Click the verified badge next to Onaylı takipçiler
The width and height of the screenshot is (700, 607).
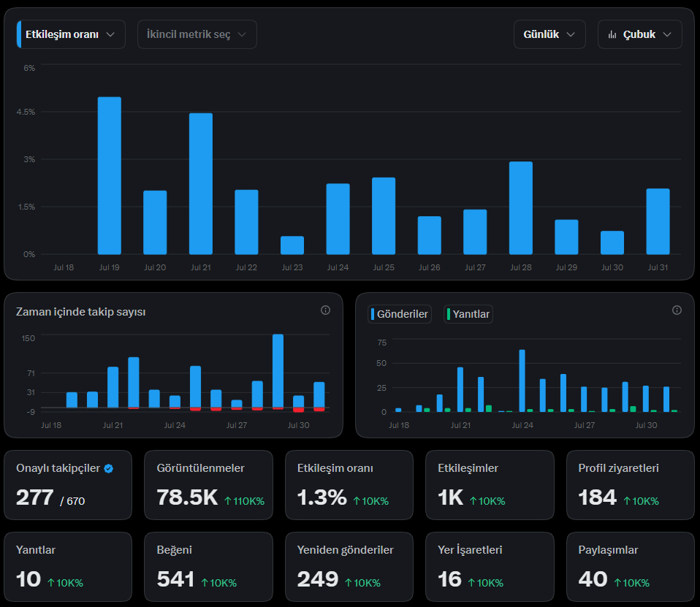(x=108, y=468)
